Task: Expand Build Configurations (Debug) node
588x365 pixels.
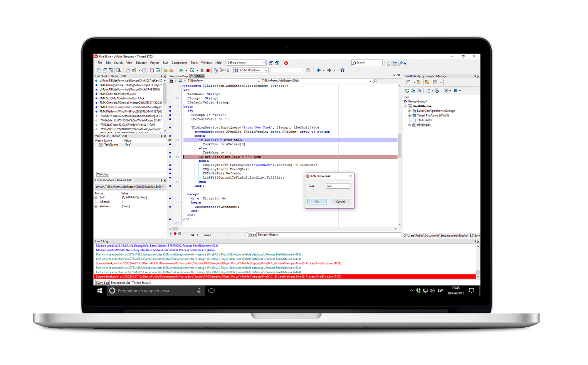Action: [x=410, y=111]
